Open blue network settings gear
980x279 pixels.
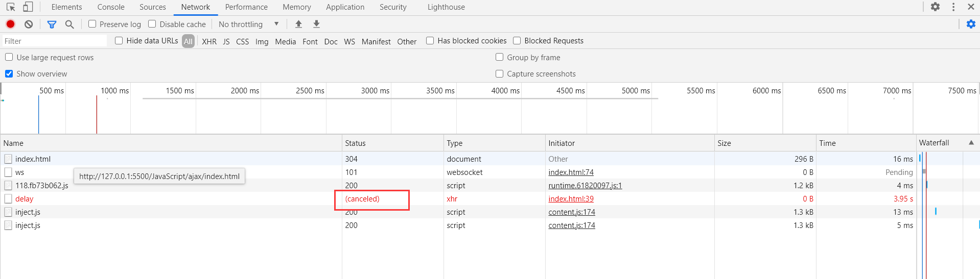[x=971, y=24]
